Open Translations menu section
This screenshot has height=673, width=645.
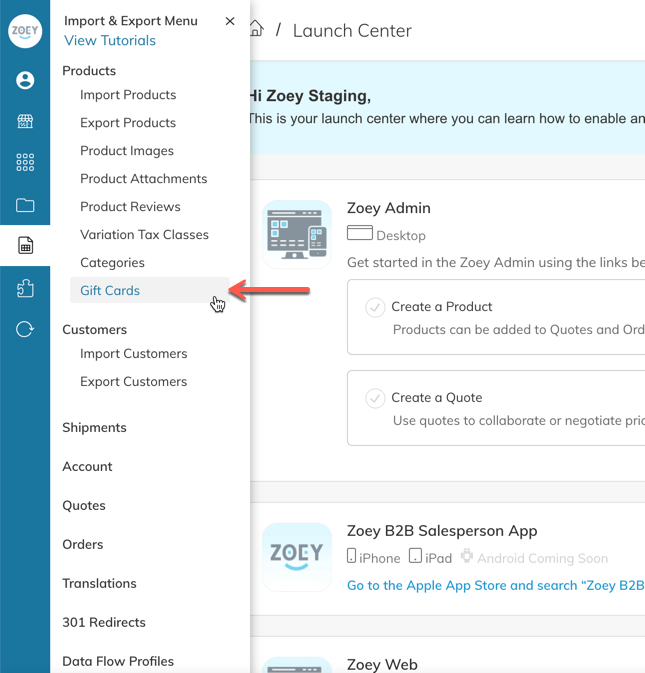click(x=99, y=583)
